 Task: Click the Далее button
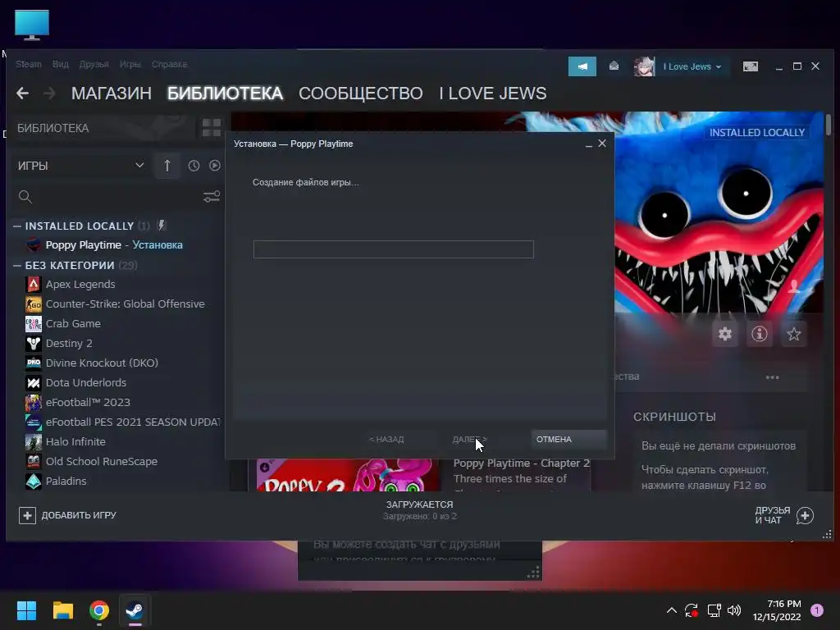click(470, 440)
